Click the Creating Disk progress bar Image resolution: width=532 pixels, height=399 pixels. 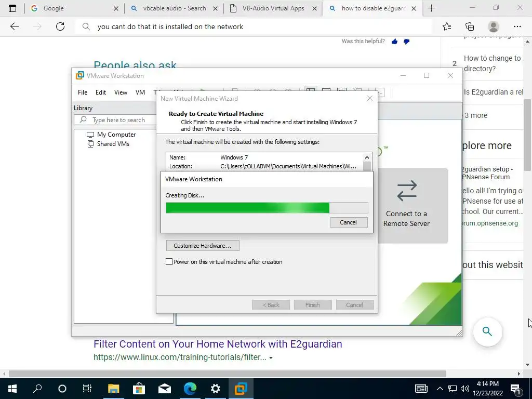coord(267,208)
